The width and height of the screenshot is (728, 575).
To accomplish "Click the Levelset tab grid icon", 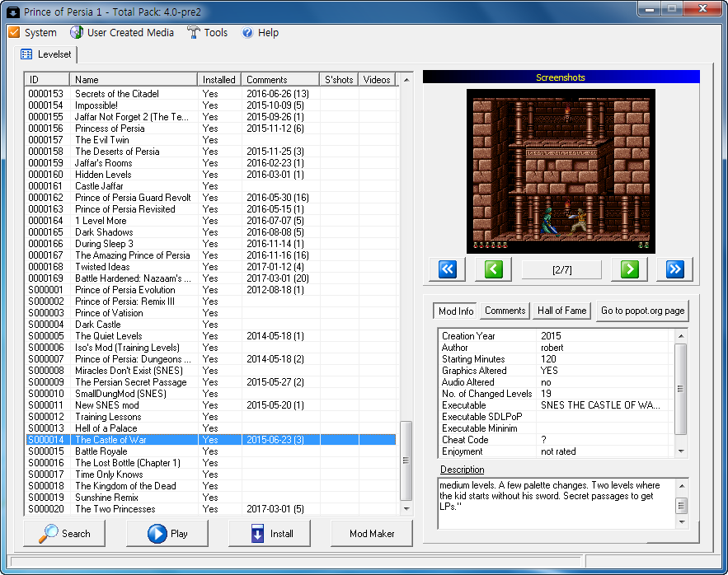I will 26,54.
